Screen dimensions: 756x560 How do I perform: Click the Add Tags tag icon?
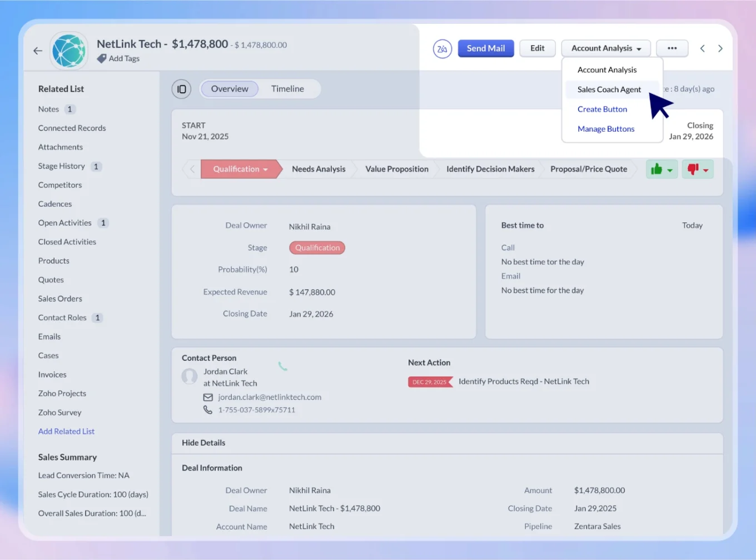click(101, 58)
